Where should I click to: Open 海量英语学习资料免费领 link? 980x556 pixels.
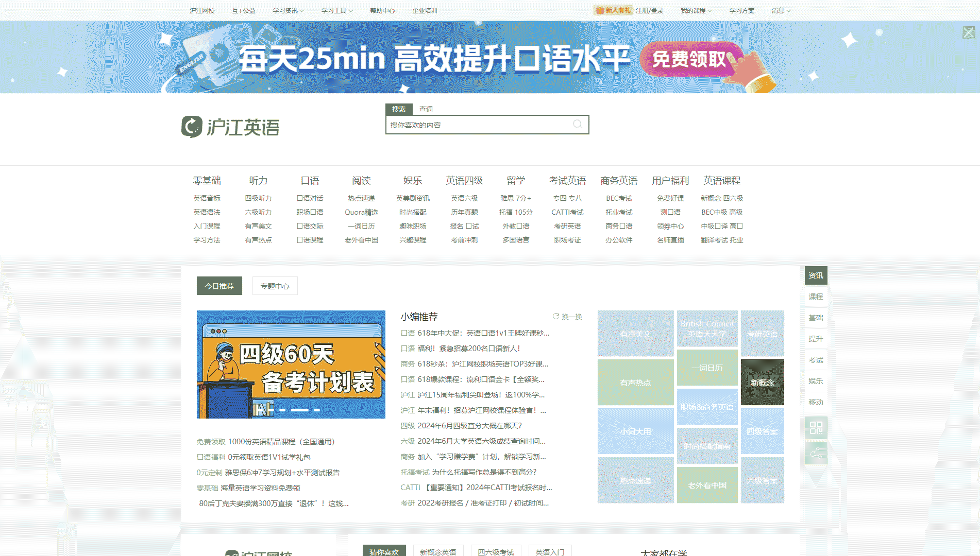tap(260, 488)
